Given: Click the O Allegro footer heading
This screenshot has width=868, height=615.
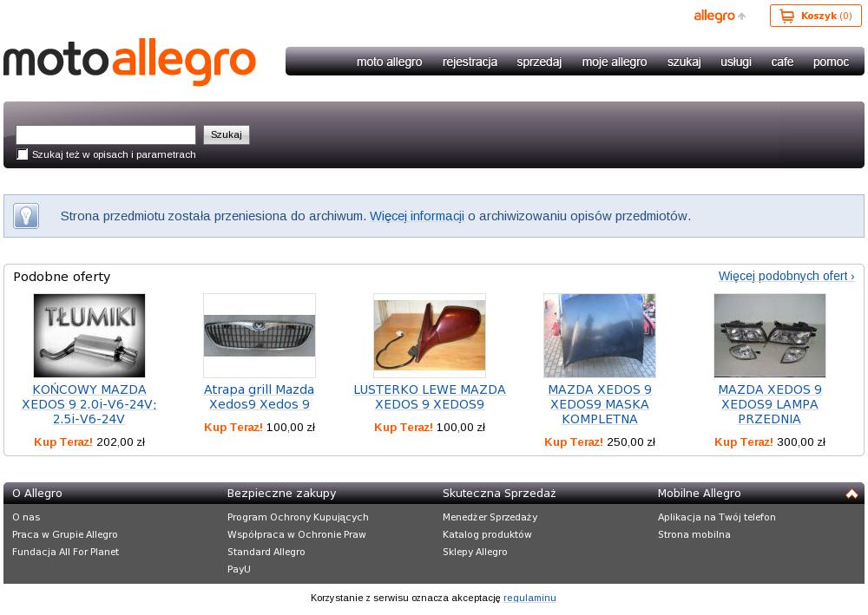Looking at the screenshot, I should click(37, 494).
